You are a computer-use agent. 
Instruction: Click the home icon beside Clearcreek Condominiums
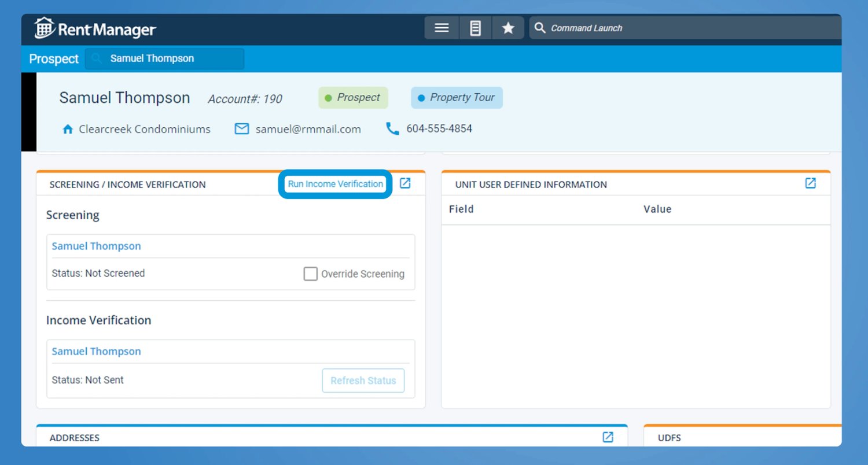click(x=67, y=129)
